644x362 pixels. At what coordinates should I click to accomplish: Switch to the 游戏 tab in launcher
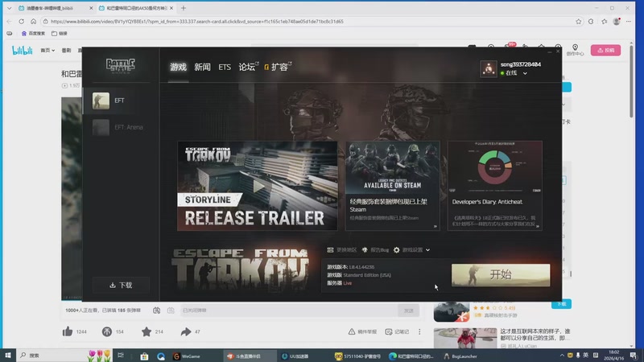pyautogui.click(x=178, y=67)
